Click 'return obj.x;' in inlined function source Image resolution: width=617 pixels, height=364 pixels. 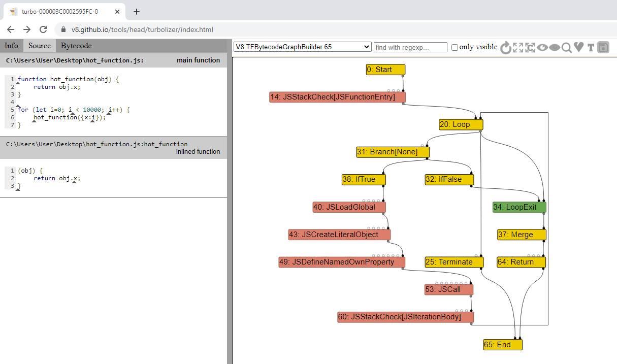click(57, 178)
